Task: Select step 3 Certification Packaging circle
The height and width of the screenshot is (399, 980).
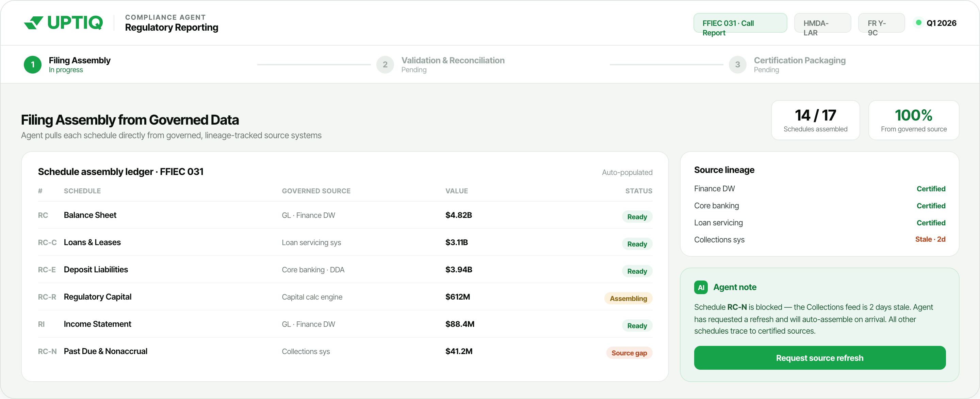Action: pos(737,65)
